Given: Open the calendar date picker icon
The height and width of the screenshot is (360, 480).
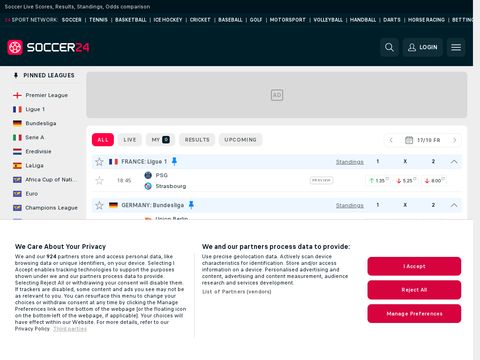Looking at the screenshot, I should click(x=409, y=140).
